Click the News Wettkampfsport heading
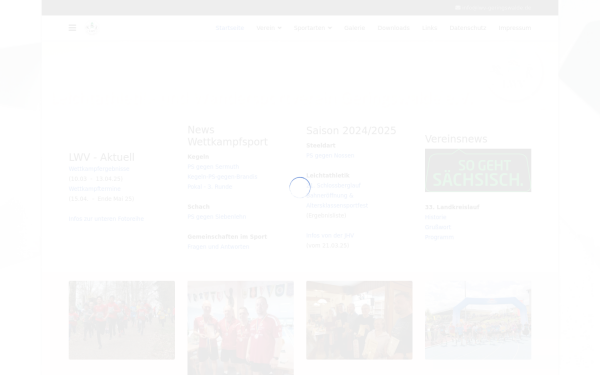600x375 pixels. pyautogui.click(x=227, y=136)
